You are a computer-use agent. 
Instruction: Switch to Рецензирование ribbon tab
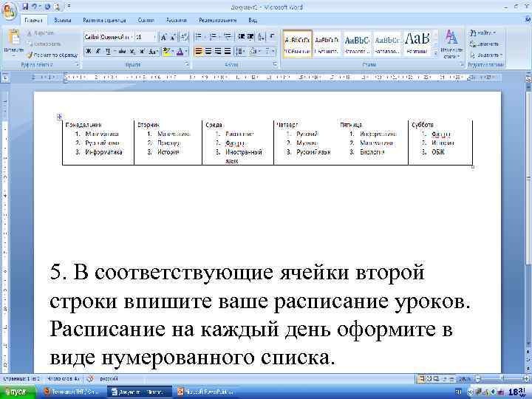click(217, 21)
